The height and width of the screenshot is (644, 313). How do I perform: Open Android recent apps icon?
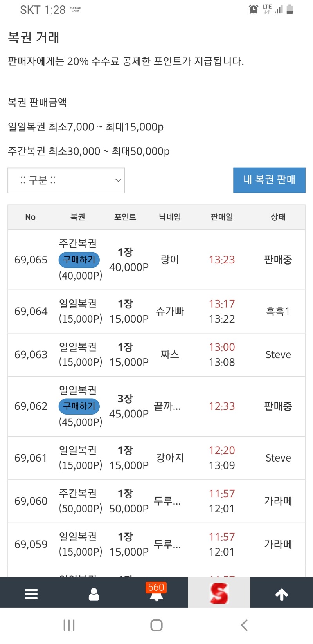point(69,625)
